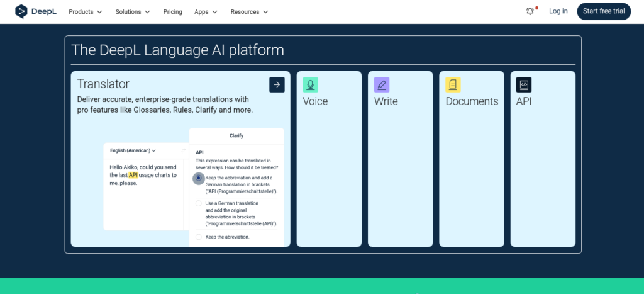Click the swap languages icon in preview
The height and width of the screenshot is (294, 644).
[183, 151]
